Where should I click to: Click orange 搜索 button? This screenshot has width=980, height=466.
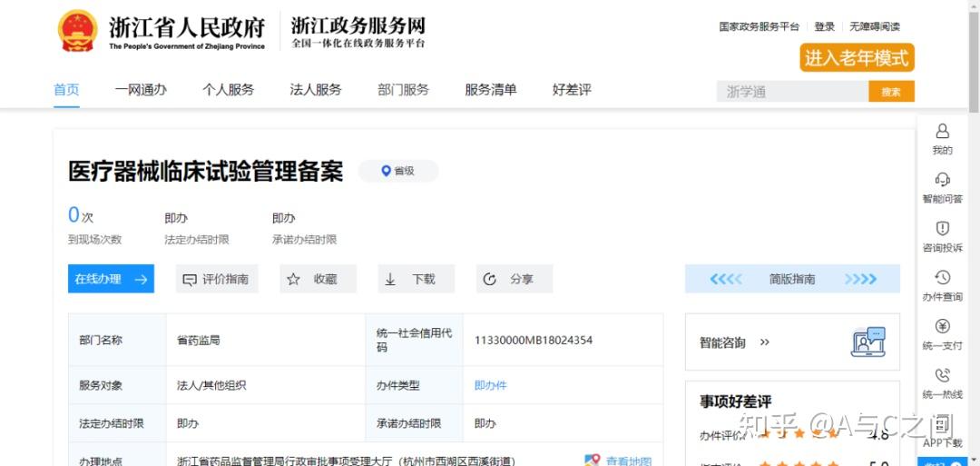coord(891,92)
